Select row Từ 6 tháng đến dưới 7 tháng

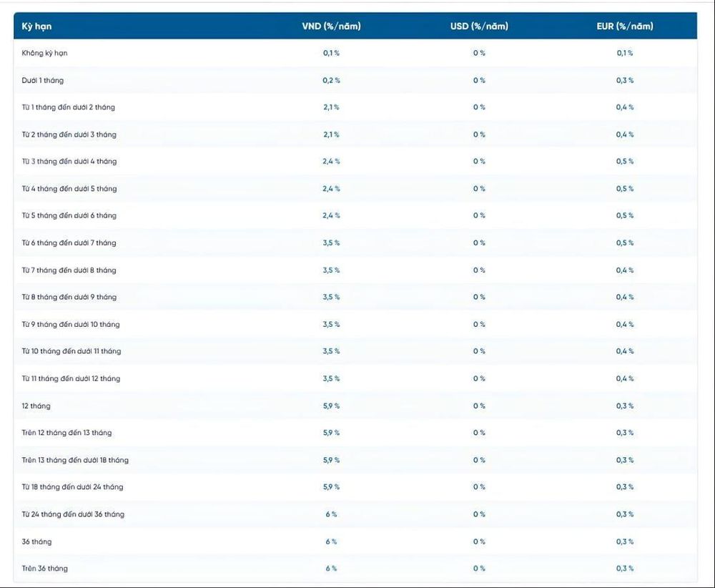[355, 242]
